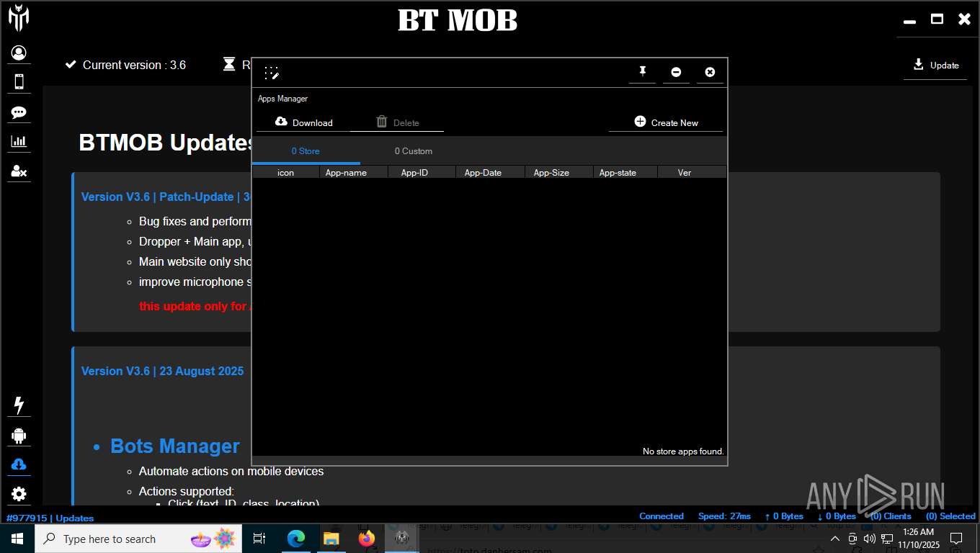Click the BT MOB logo icon

(x=19, y=17)
